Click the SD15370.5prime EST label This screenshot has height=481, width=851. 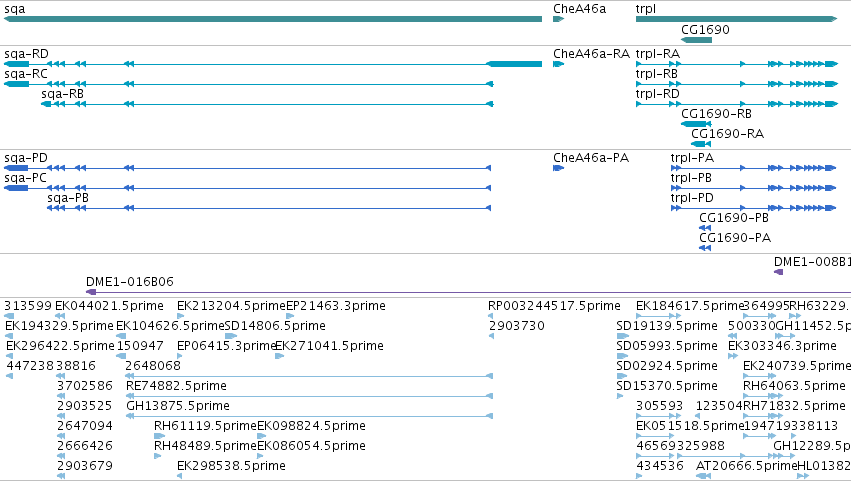click(x=667, y=386)
